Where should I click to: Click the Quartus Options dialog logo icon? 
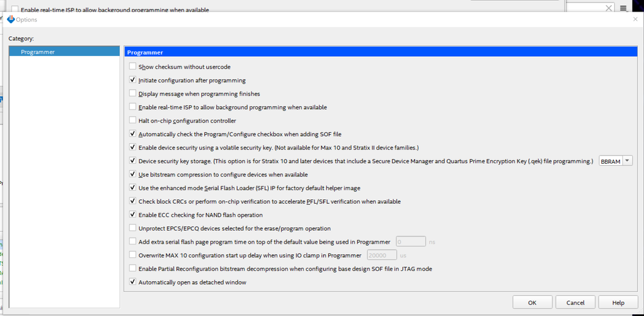pos(10,19)
